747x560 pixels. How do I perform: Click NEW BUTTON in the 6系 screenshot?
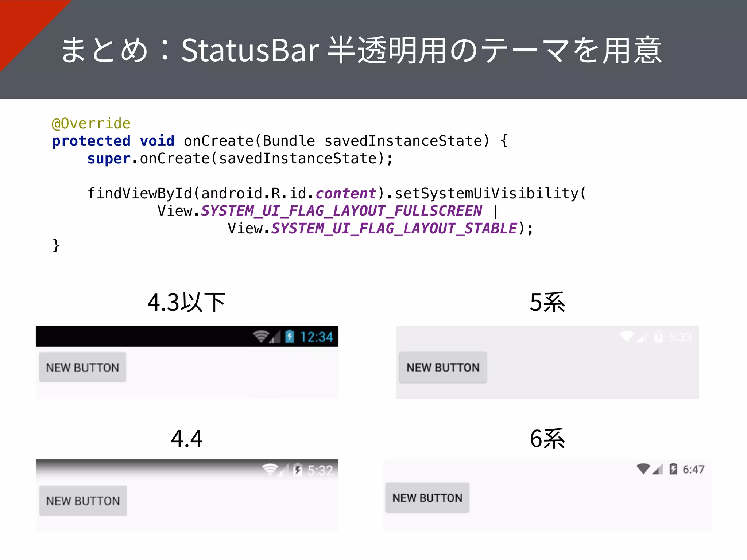(427, 498)
